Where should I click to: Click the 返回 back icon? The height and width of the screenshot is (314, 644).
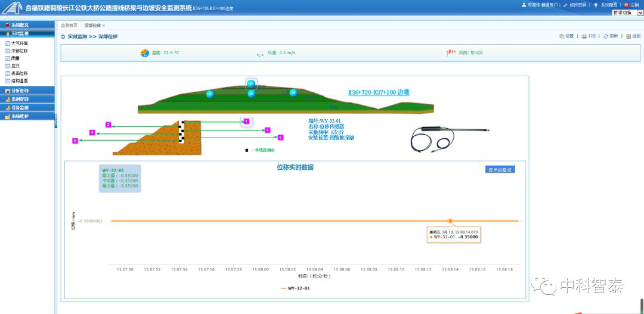(628, 36)
